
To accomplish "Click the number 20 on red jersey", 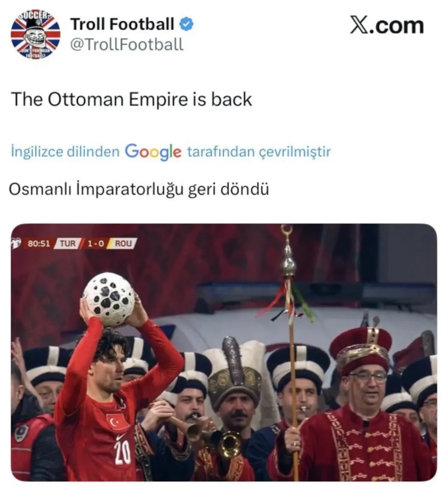I will click(x=124, y=452).
